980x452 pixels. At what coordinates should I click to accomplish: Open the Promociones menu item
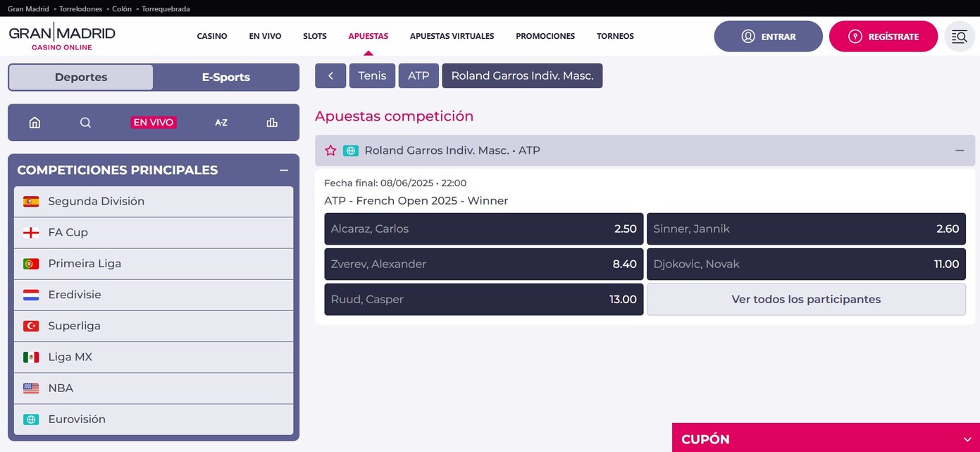pyautogui.click(x=545, y=36)
